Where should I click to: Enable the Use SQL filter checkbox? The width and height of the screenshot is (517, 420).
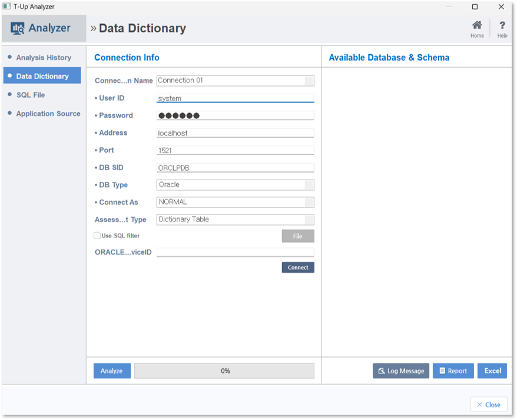click(x=97, y=236)
